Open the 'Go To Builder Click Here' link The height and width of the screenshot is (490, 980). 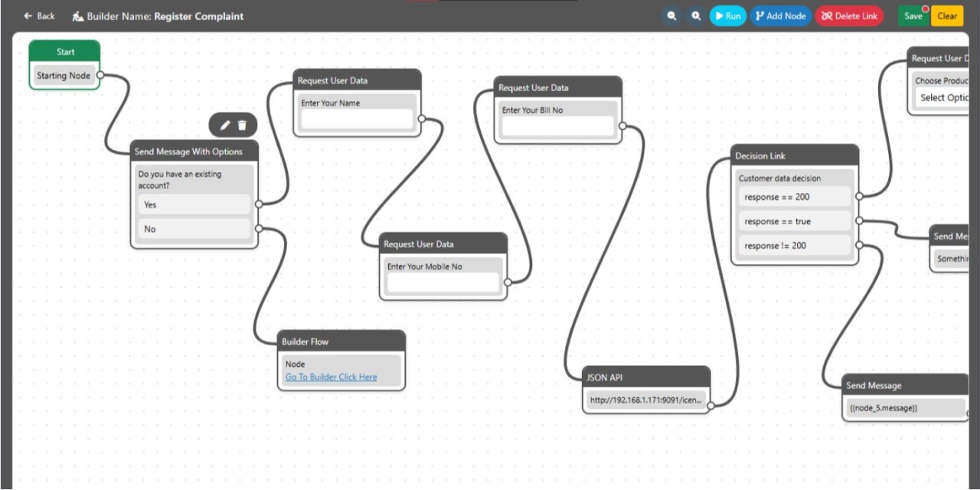[331, 377]
